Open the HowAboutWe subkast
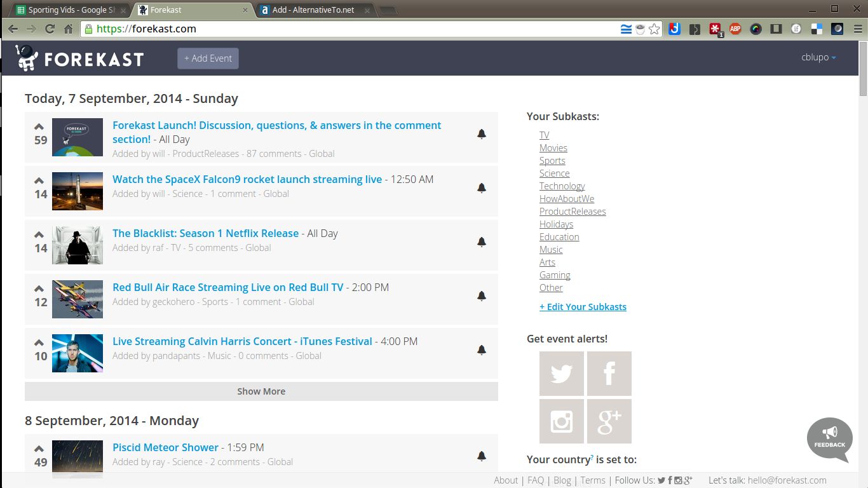This screenshot has width=868, height=488. 567,199
